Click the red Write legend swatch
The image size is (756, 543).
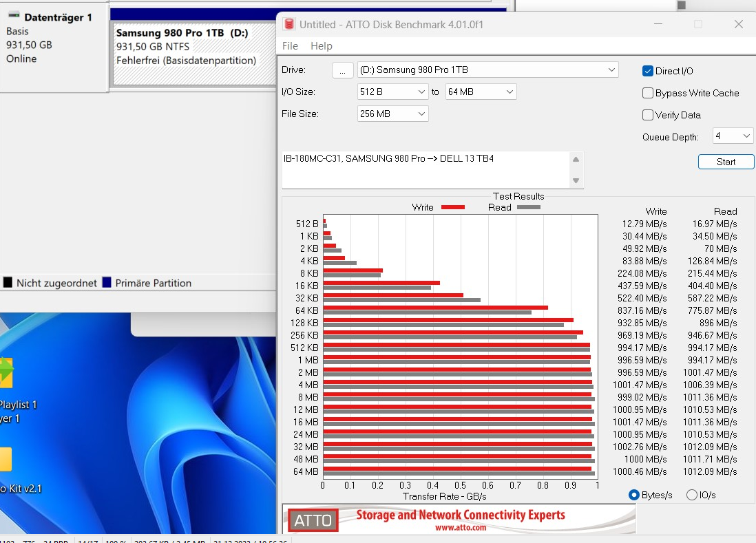(x=453, y=207)
